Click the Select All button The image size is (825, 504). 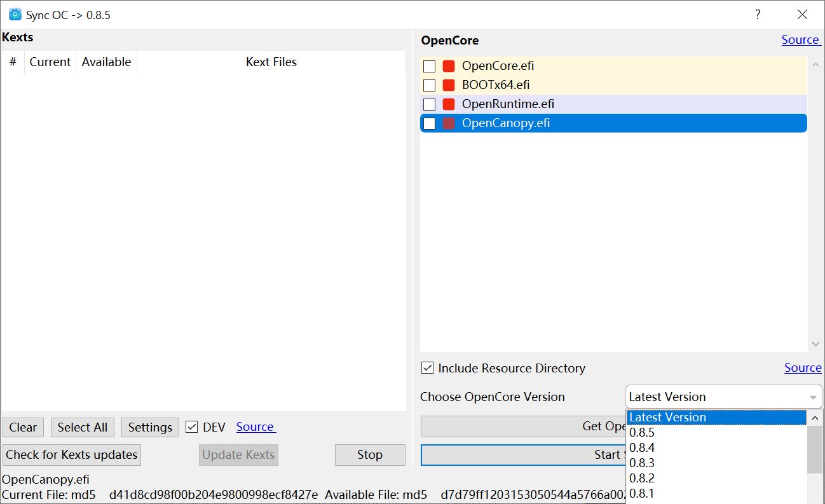pyautogui.click(x=83, y=427)
